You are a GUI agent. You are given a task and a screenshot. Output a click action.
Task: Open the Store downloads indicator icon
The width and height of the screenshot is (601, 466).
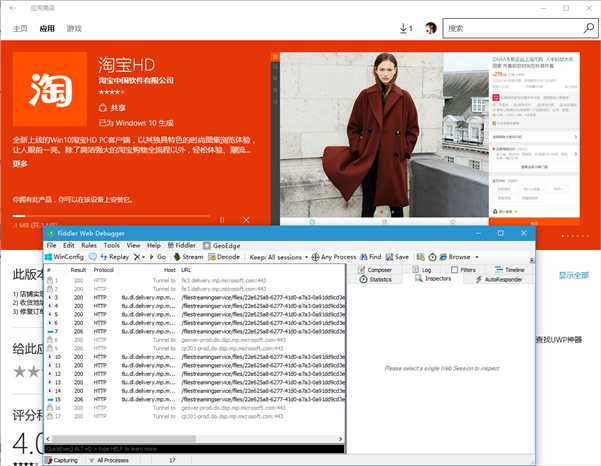[x=406, y=28]
